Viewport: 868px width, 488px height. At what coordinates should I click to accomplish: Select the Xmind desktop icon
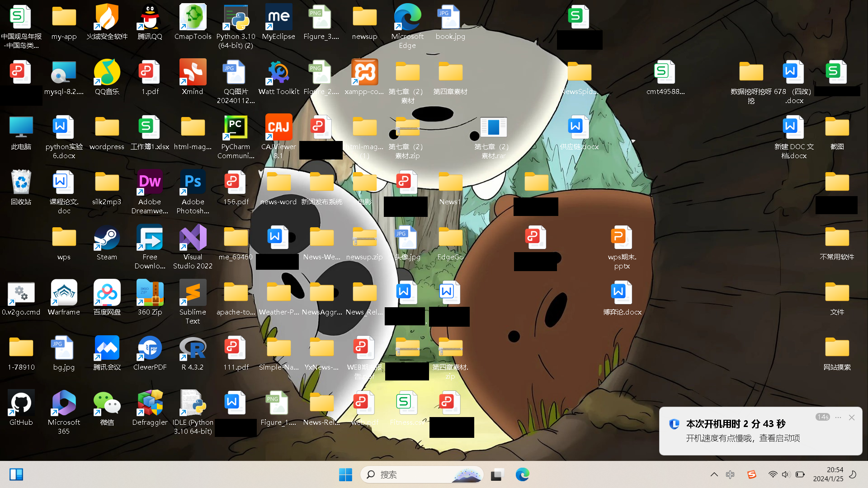[193, 73]
